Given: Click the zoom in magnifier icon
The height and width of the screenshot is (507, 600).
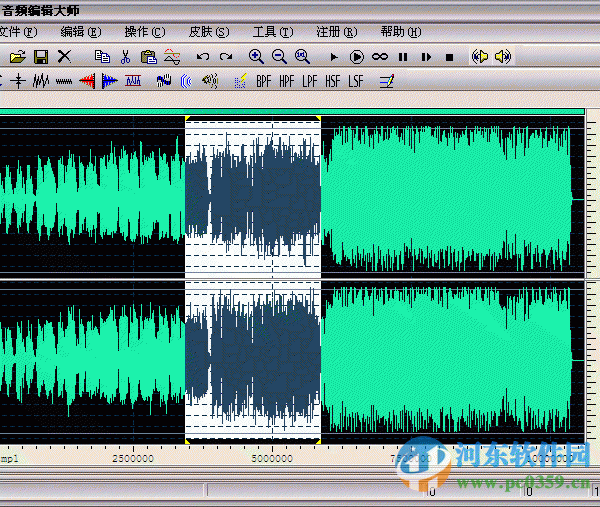Looking at the screenshot, I should (x=256, y=57).
